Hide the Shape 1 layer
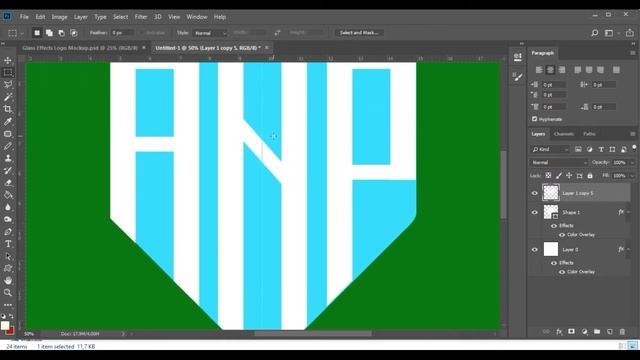Screen dimensions: 640x360 535,212
